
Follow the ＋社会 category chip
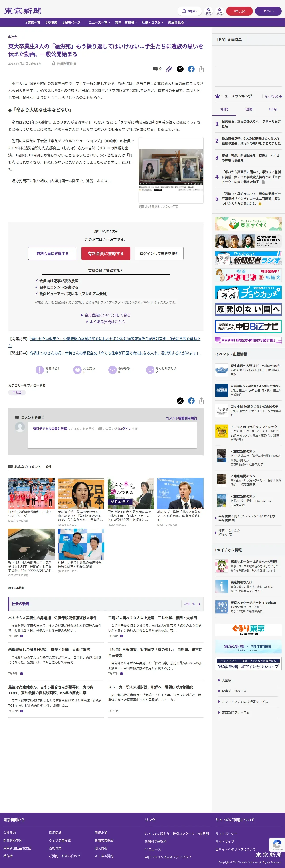pyautogui.click(x=17, y=392)
